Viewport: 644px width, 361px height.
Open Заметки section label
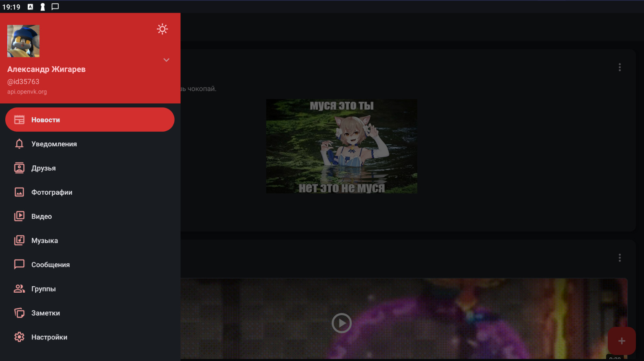point(46,313)
